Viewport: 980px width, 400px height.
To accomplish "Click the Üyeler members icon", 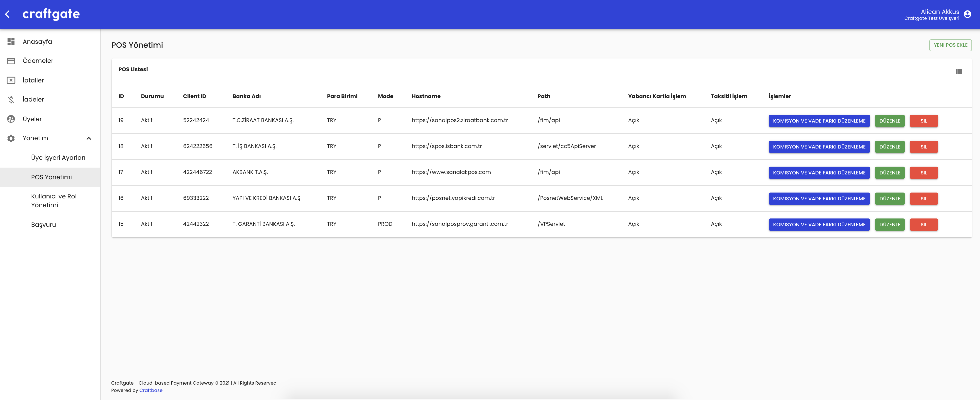I will (11, 119).
